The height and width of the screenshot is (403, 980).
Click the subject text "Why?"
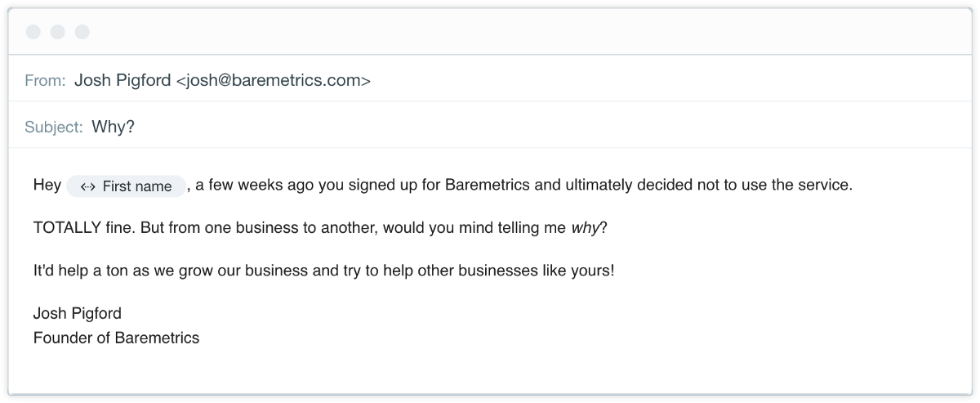(x=113, y=127)
